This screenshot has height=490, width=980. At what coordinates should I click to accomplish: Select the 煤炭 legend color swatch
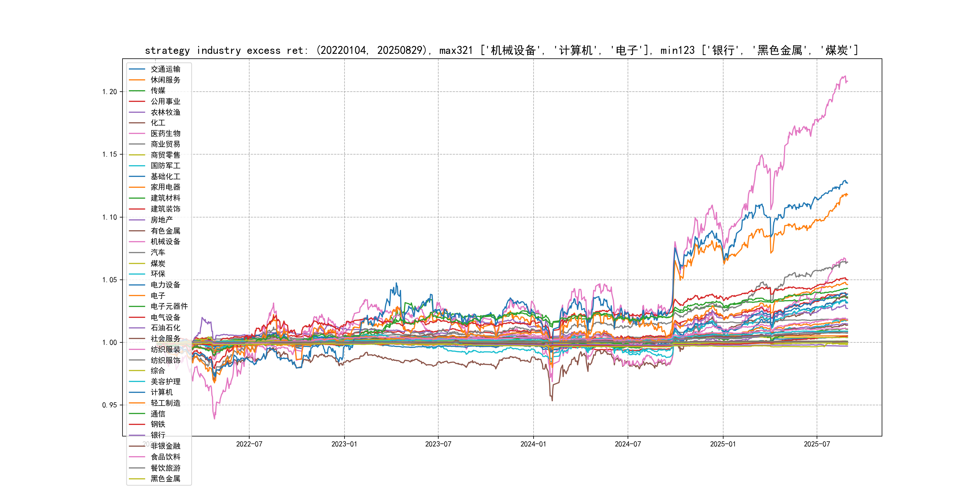click(x=137, y=263)
